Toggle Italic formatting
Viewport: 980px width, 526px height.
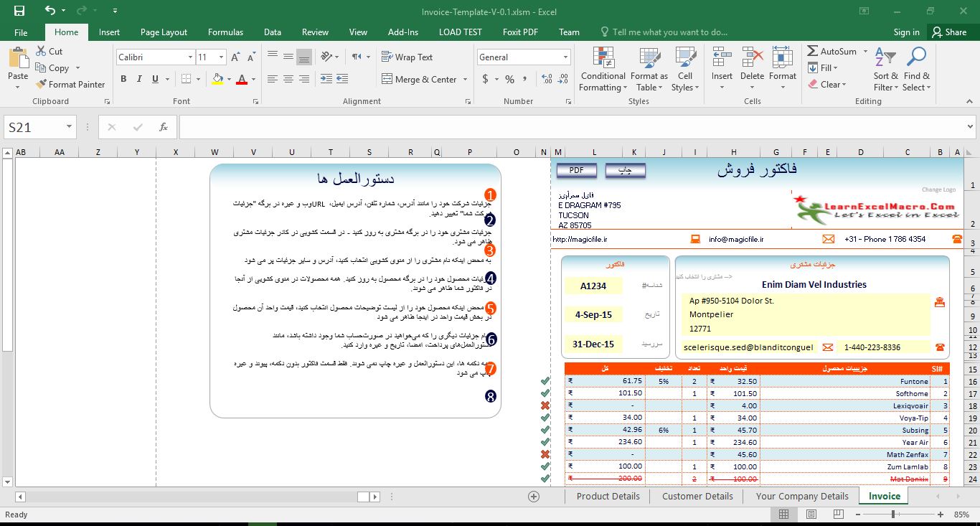[x=140, y=79]
